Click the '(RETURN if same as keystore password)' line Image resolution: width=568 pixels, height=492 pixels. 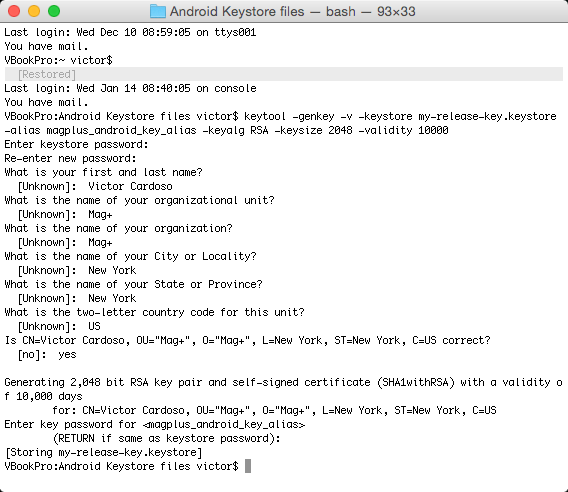[167, 438]
